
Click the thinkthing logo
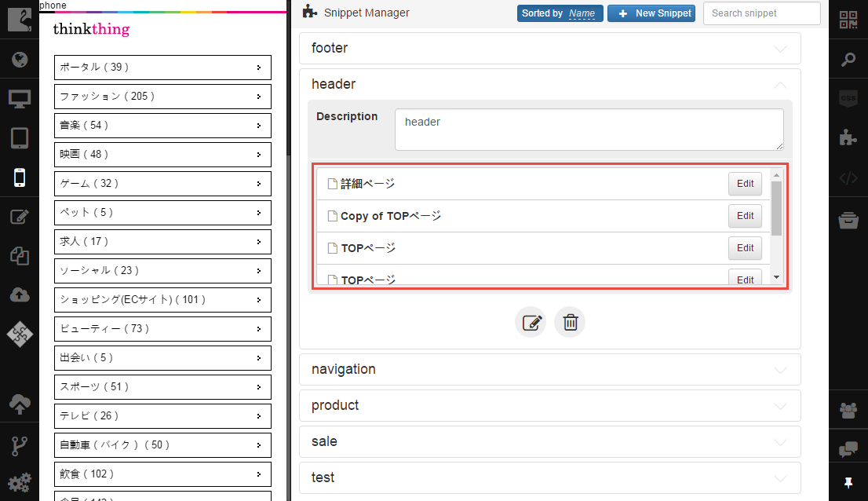tap(91, 29)
